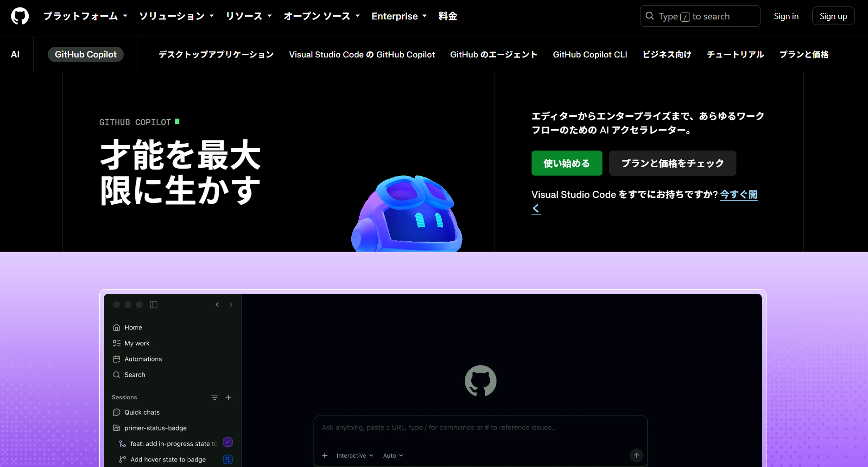Open GitHub のエージェント subnav item
Image resolution: width=868 pixels, height=467 pixels.
pyautogui.click(x=494, y=55)
